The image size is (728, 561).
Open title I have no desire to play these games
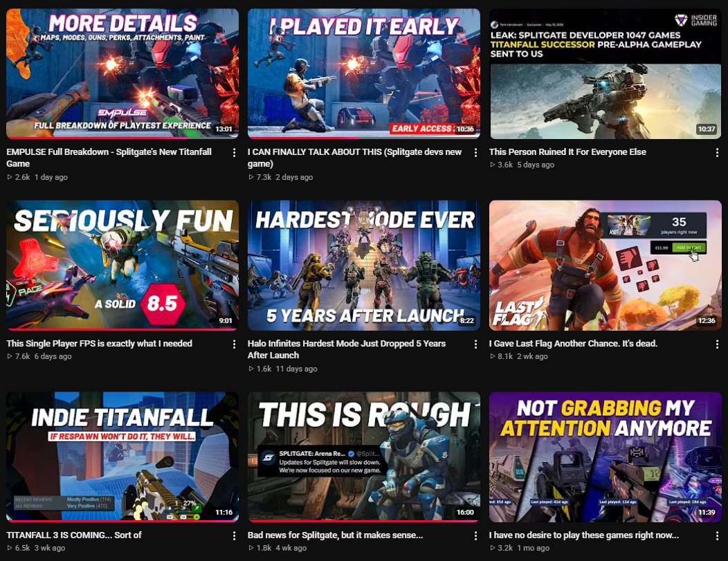pos(584,535)
